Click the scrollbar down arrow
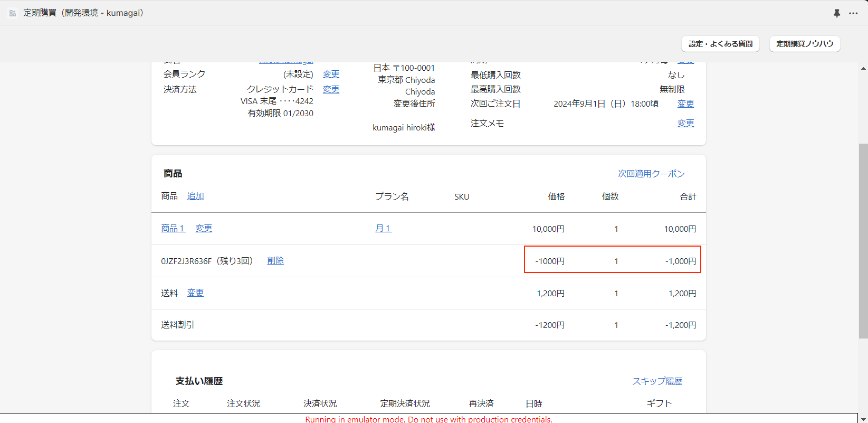The height and width of the screenshot is (423, 868). (863, 418)
